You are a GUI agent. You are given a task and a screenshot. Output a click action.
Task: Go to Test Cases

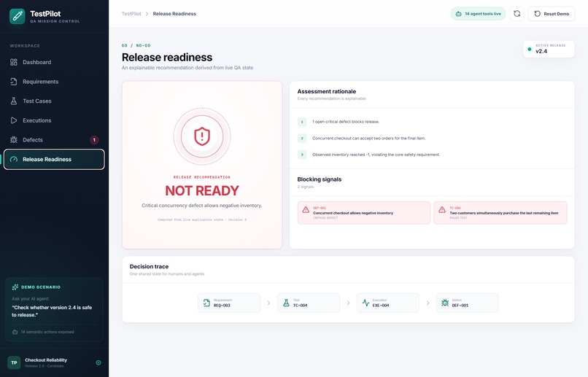pos(54,101)
